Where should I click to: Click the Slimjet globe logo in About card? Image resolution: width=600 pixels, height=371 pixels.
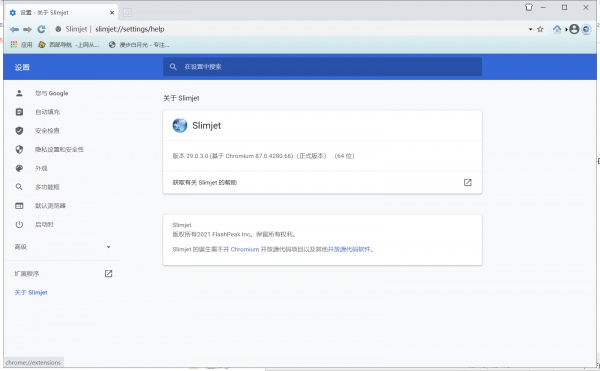(180, 125)
